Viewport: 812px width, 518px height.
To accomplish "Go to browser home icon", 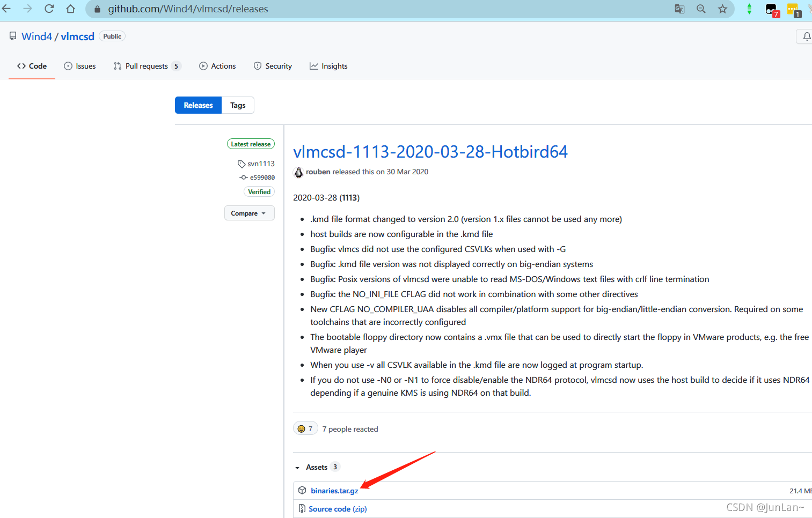I will (x=70, y=9).
